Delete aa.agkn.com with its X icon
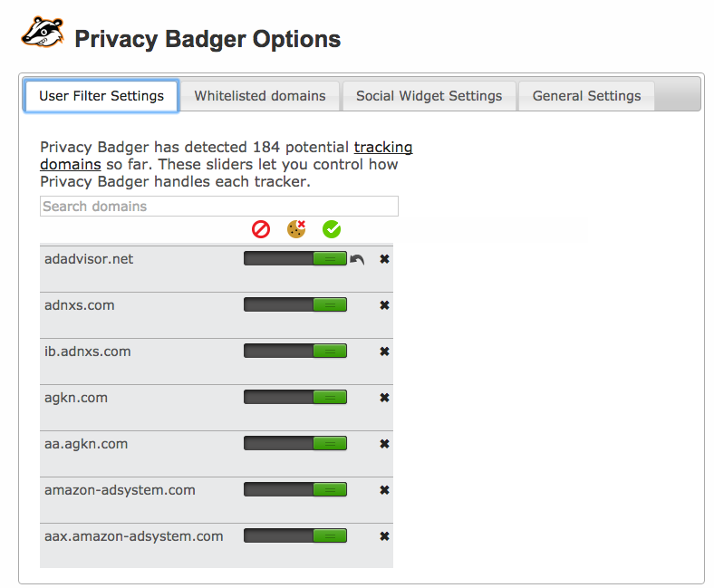This screenshot has height=588, width=714. pyautogui.click(x=384, y=444)
